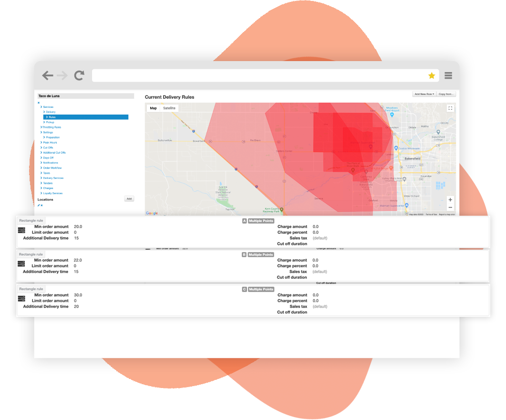Click the delete X icon under Locations
This screenshot has height=420, width=506.
pos(41,205)
